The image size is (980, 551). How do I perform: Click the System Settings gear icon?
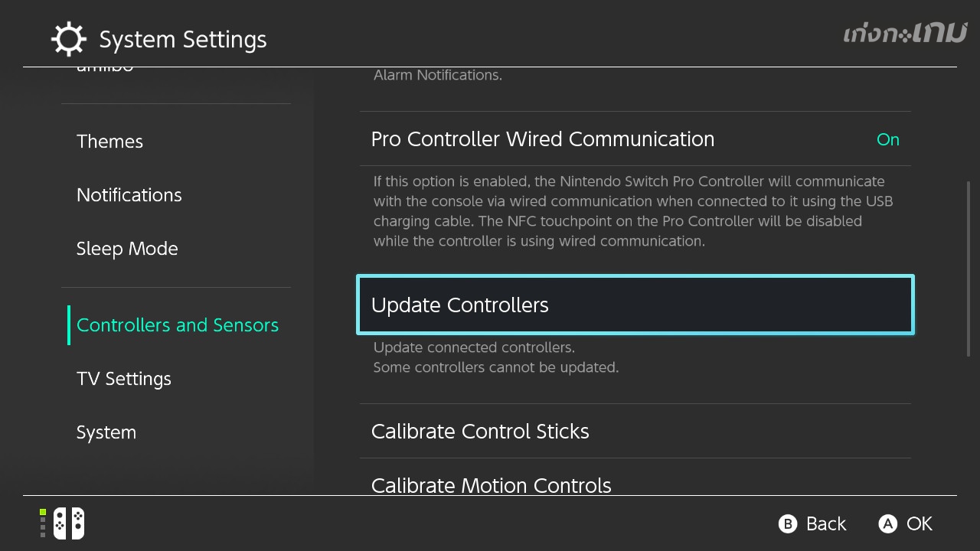click(x=68, y=40)
